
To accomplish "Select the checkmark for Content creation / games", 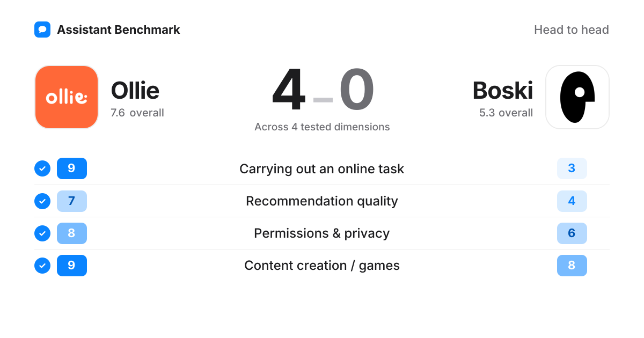I will [x=42, y=265].
